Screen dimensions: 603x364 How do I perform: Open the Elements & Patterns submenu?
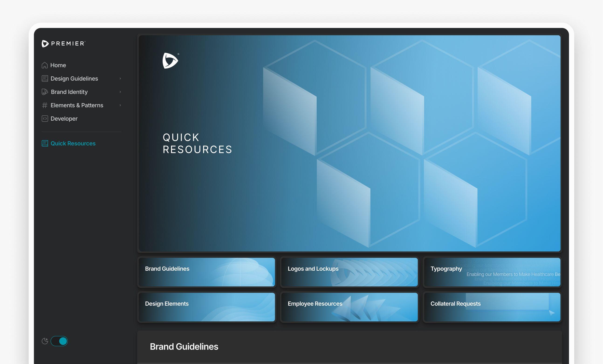tap(120, 105)
